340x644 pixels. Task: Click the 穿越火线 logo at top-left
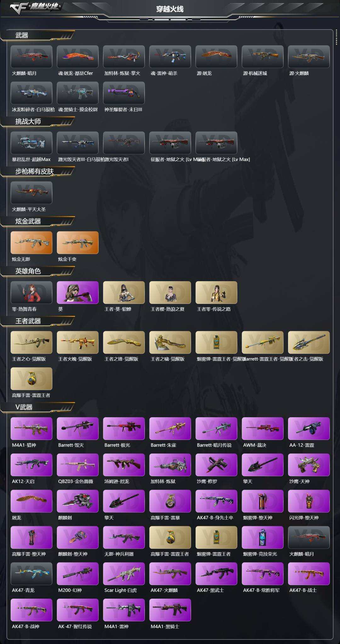pyautogui.click(x=35, y=7)
